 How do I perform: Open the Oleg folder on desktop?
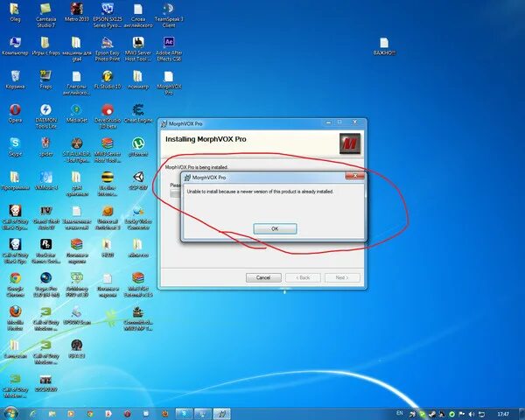point(15,13)
